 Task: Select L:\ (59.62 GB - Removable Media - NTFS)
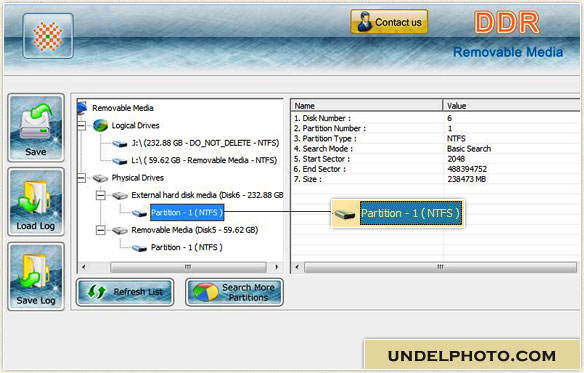[204, 161]
